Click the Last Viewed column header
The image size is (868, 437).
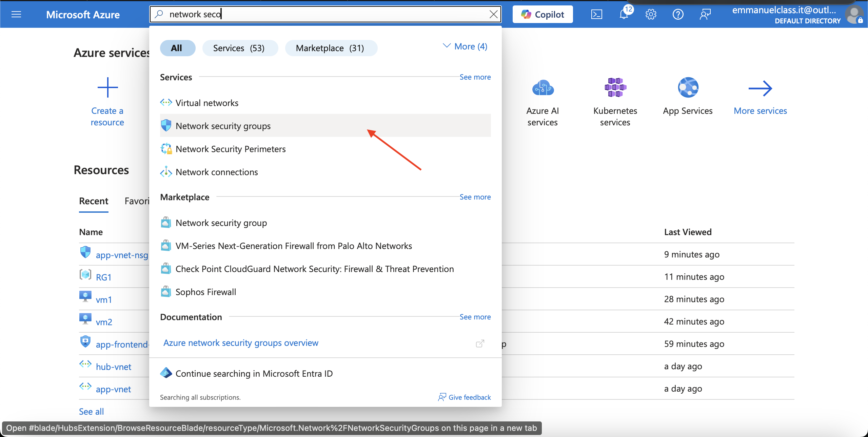point(688,232)
